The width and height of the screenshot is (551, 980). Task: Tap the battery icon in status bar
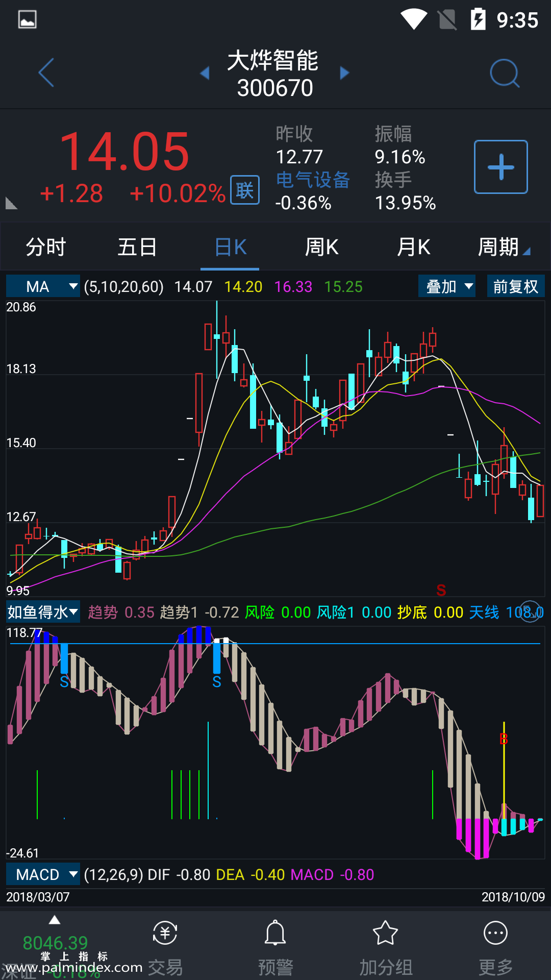(478, 19)
